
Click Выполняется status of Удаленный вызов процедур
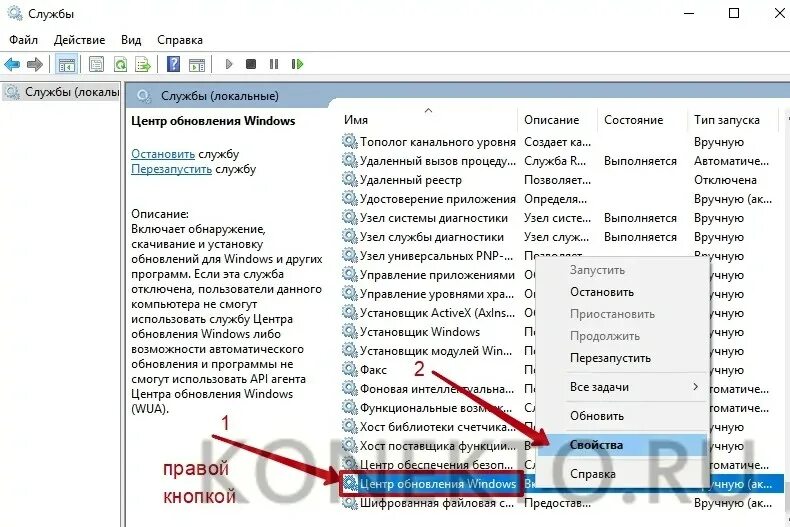point(640,161)
